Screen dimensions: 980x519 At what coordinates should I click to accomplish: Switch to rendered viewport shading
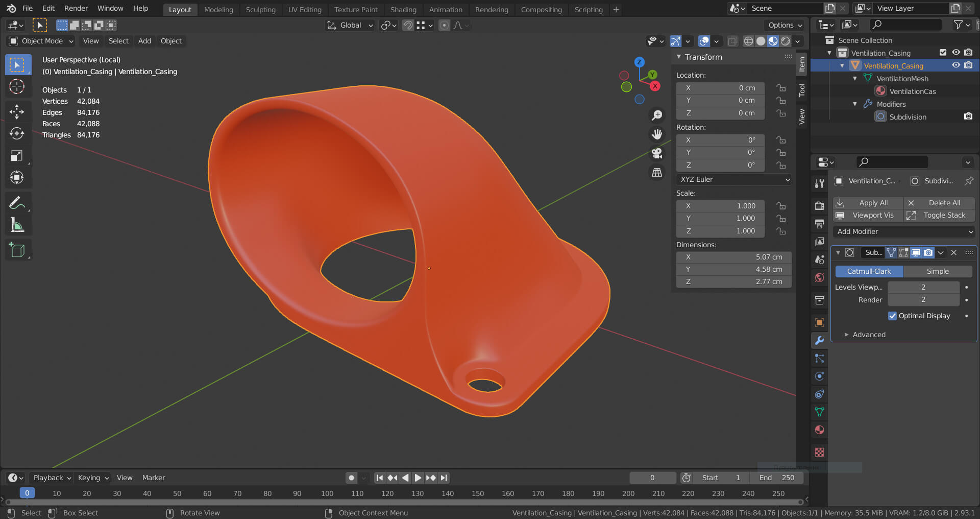[786, 41]
